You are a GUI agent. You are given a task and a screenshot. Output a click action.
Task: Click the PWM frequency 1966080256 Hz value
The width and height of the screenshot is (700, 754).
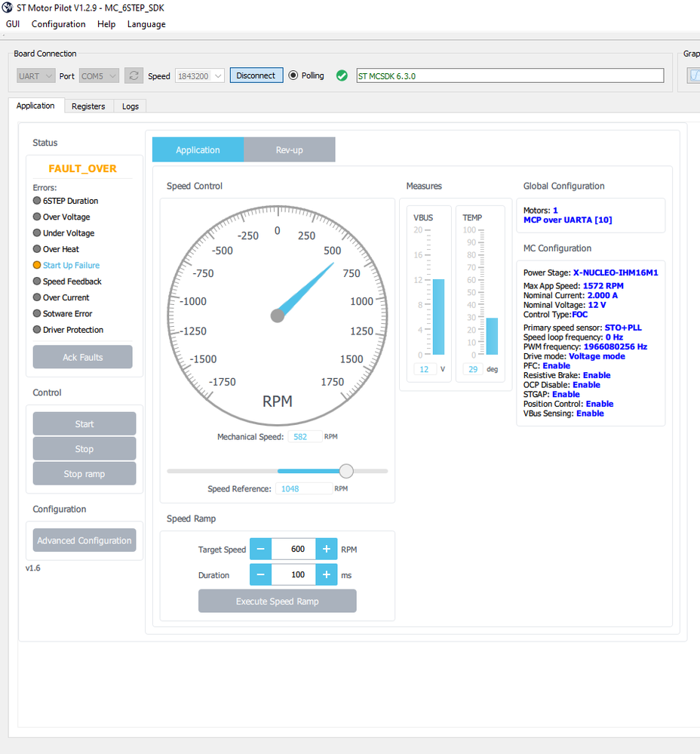(616, 346)
